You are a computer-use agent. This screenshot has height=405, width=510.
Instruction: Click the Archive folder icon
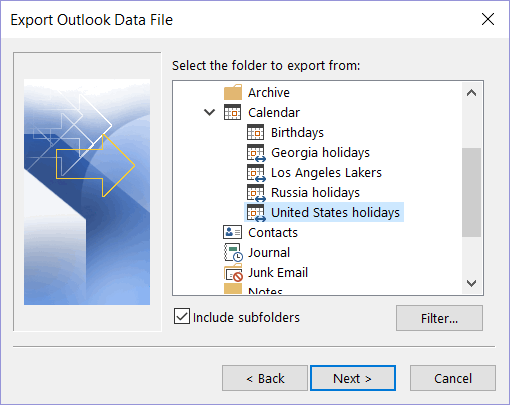233,92
